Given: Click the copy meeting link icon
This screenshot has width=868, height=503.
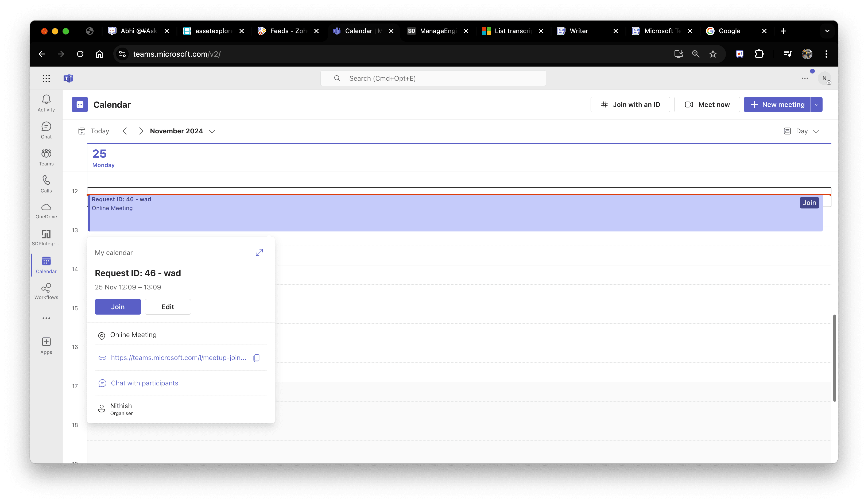Looking at the screenshot, I should tap(256, 358).
